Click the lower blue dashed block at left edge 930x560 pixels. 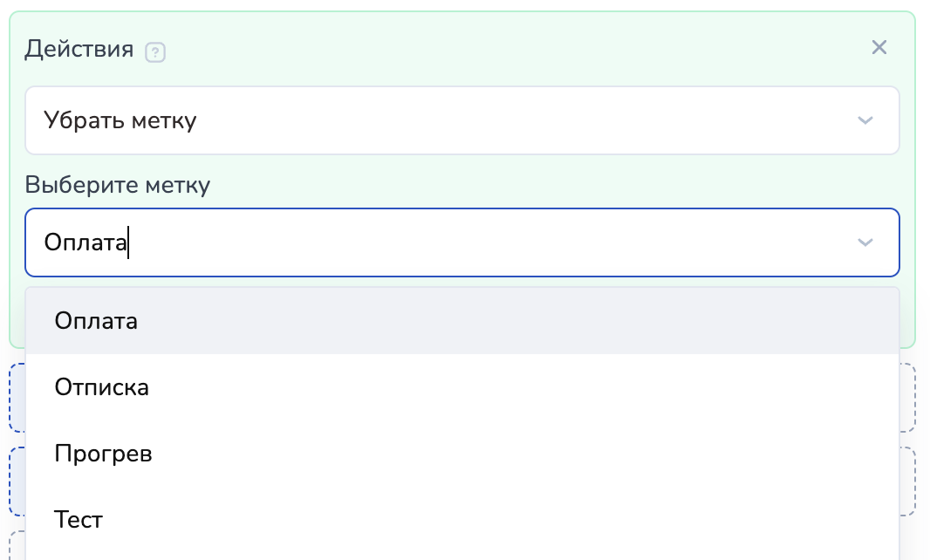[17, 481]
